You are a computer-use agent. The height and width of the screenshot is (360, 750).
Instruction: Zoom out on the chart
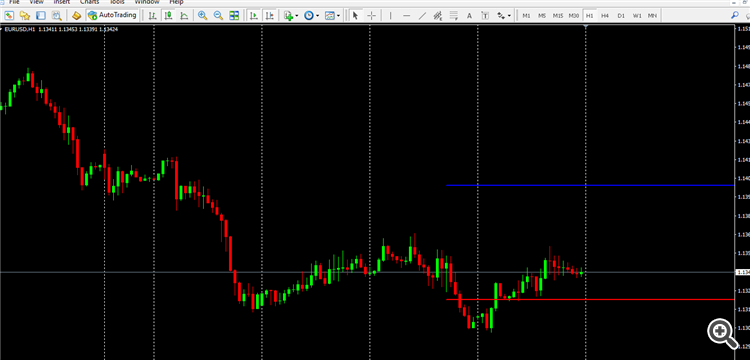tap(218, 16)
